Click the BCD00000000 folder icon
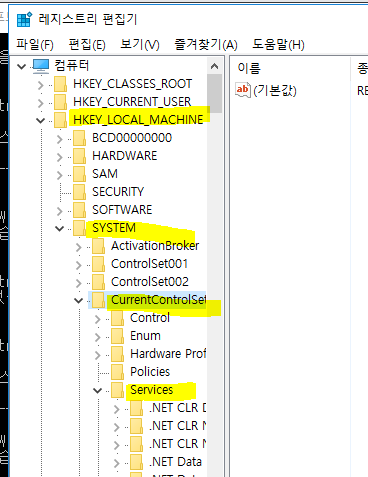The width and height of the screenshot is (368, 477). click(x=80, y=138)
